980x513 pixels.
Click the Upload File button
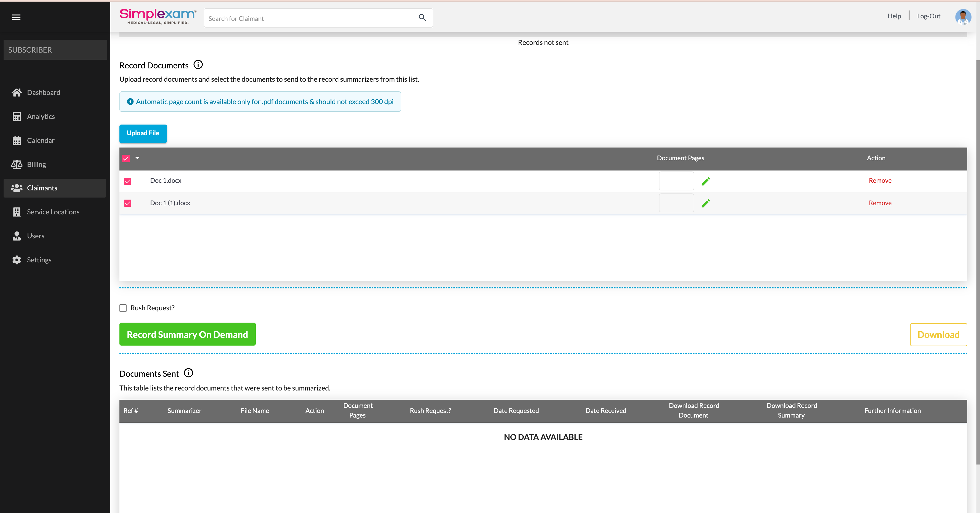[x=143, y=133]
